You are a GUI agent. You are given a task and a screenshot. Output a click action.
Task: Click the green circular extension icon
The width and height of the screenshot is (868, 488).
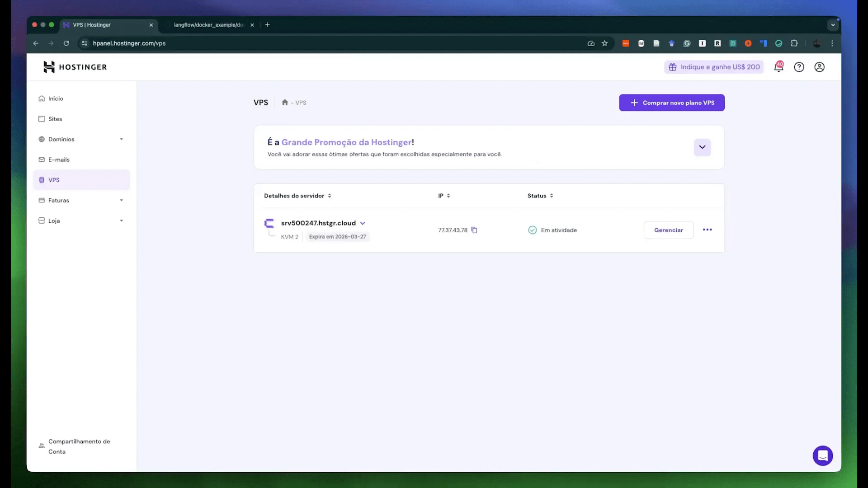click(x=779, y=43)
